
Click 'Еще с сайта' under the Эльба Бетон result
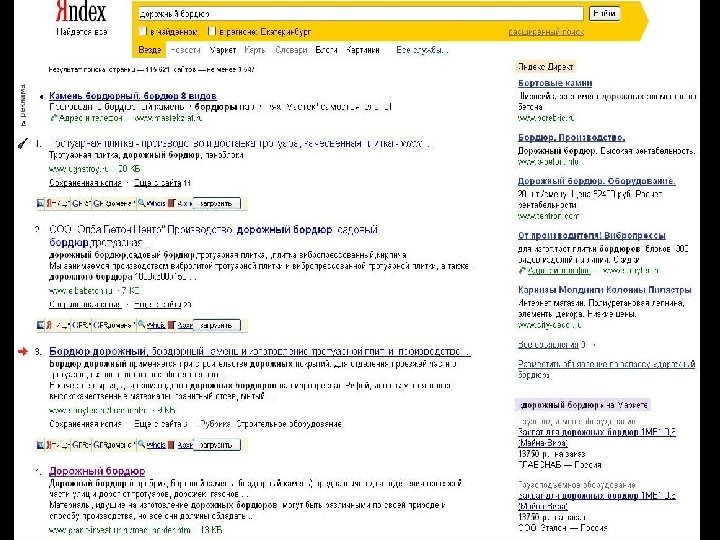pyautogui.click(x=158, y=304)
